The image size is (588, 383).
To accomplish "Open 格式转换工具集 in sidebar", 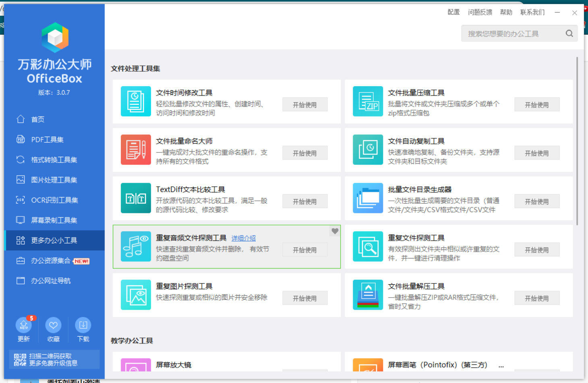I will pos(54,160).
